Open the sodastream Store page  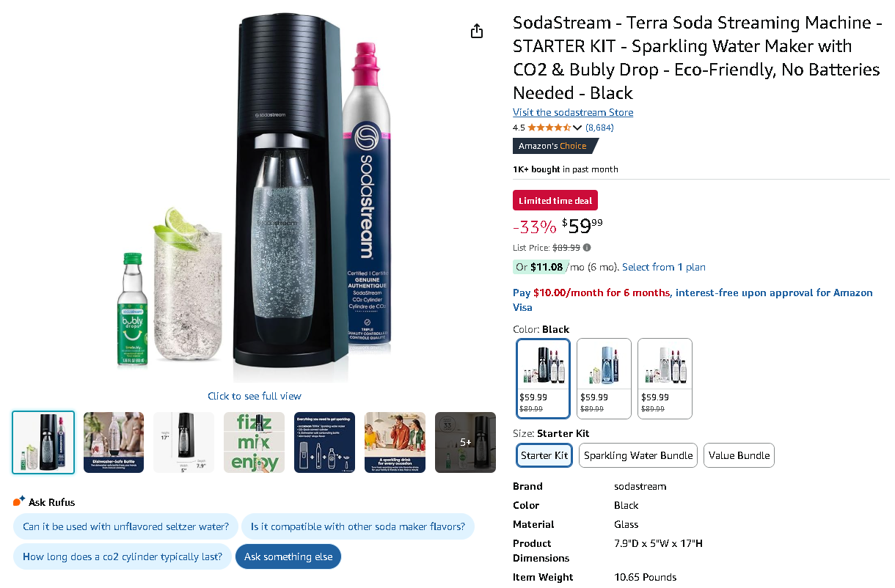572,112
